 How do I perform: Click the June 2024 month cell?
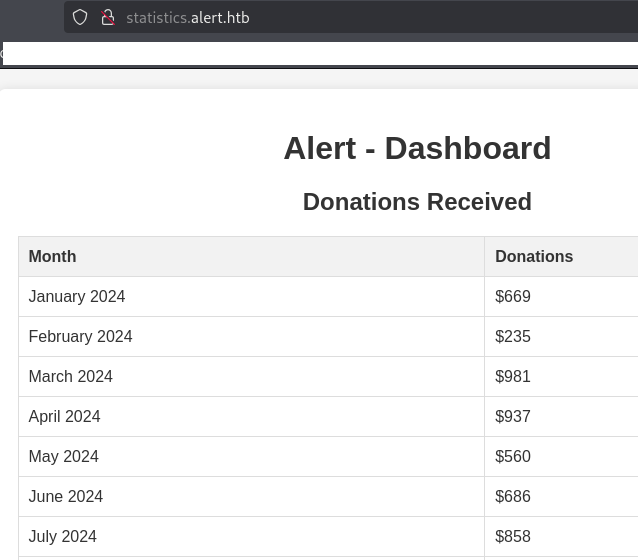65,496
